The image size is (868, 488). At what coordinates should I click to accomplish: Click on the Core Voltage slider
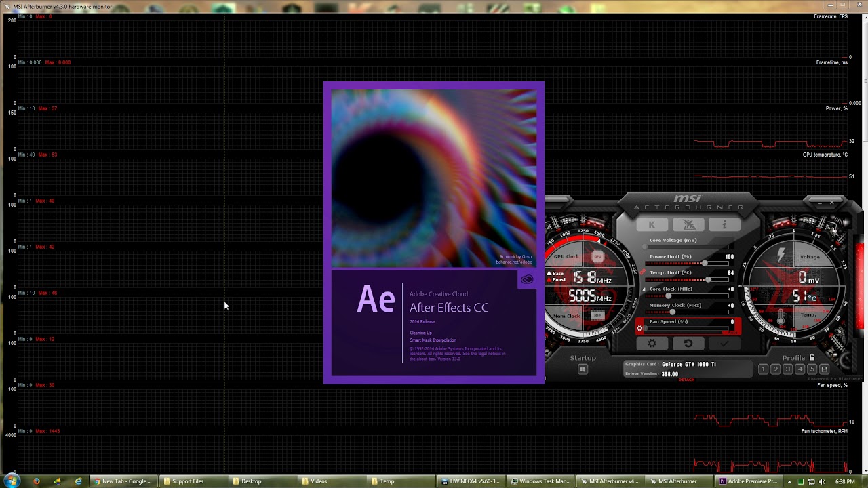coord(686,247)
